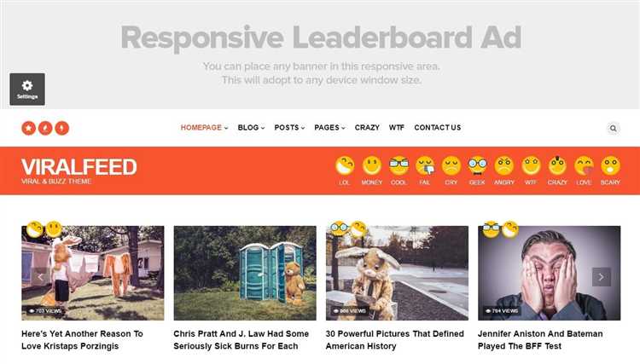Select the LOL emoji category
The height and width of the screenshot is (364, 640).
pyautogui.click(x=345, y=170)
